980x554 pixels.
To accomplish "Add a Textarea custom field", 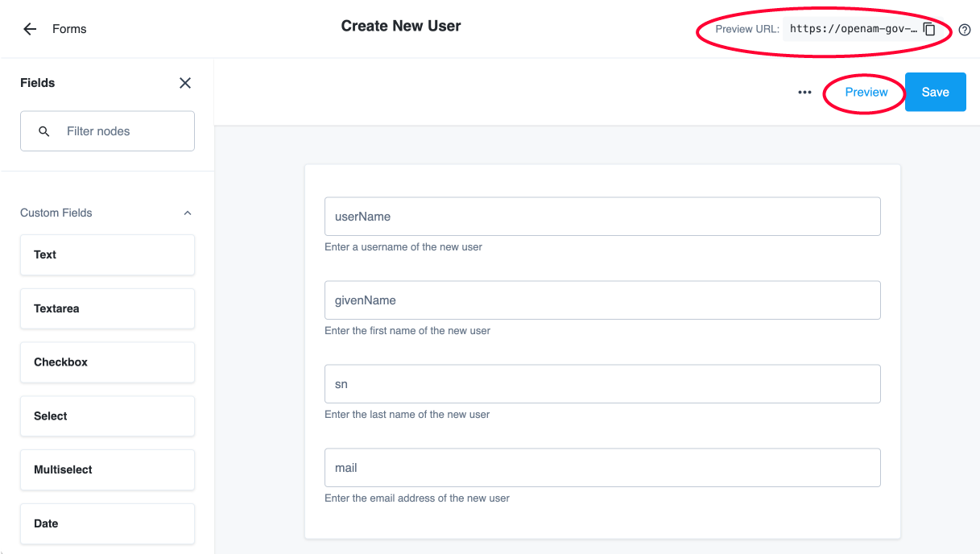I will click(x=107, y=308).
